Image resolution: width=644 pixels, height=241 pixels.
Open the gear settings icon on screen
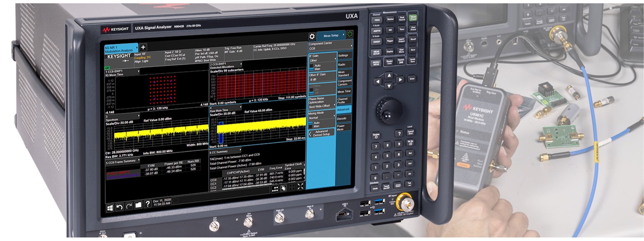point(312,37)
